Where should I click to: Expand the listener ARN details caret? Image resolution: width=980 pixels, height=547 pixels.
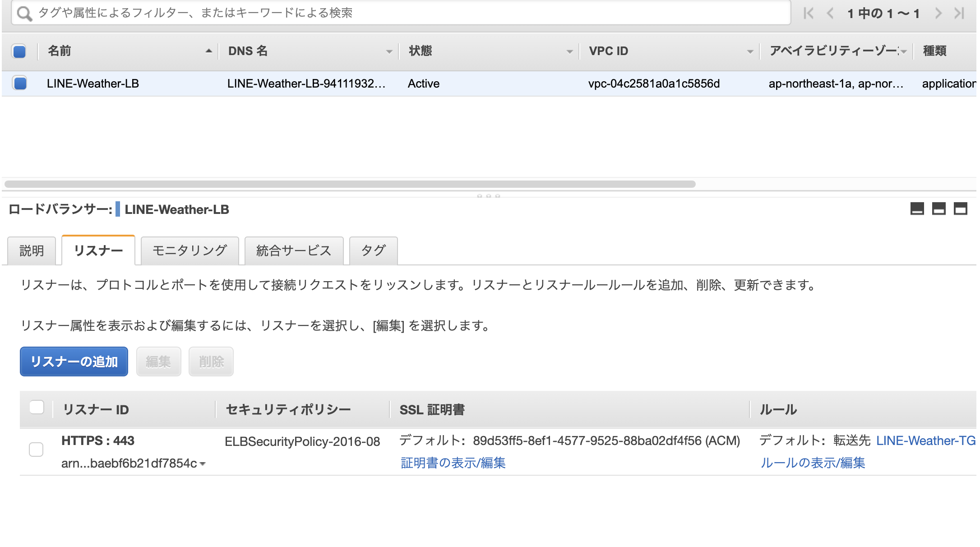pos(204,463)
